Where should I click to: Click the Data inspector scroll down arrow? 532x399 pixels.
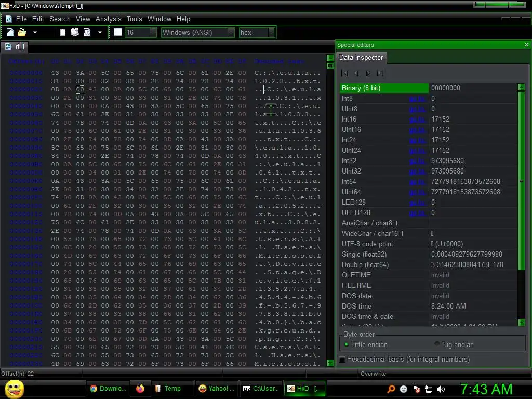coord(522,322)
